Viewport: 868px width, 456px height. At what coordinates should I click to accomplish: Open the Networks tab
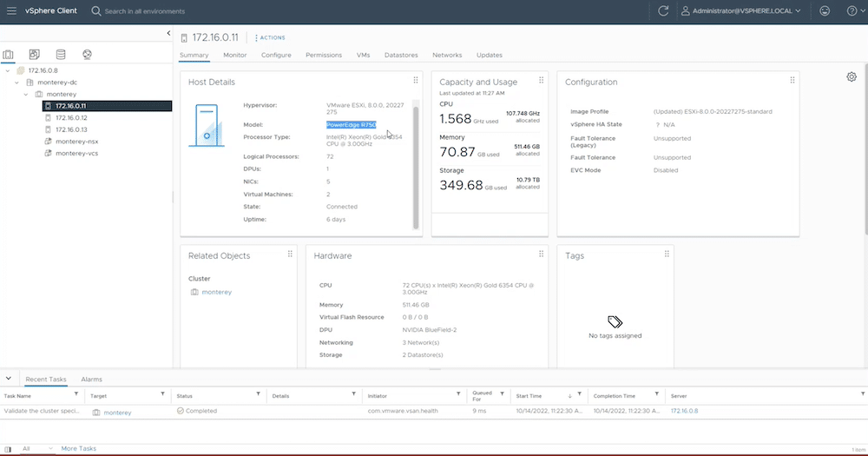pyautogui.click(x=447, y=55)
